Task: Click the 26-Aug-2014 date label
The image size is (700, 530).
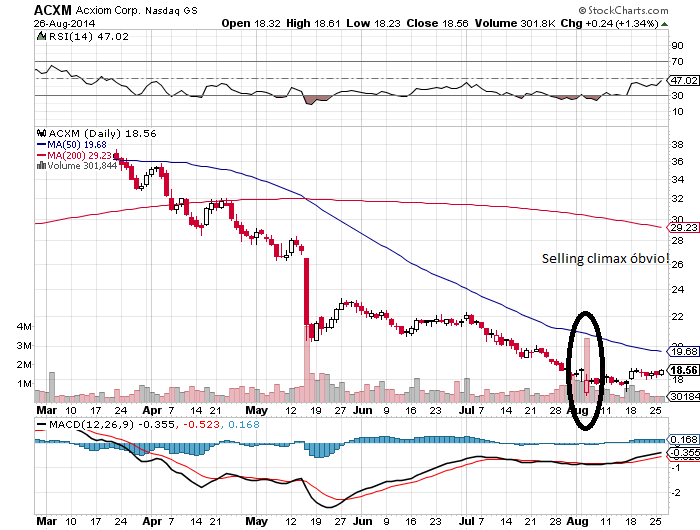Action: tap(64, 24)
